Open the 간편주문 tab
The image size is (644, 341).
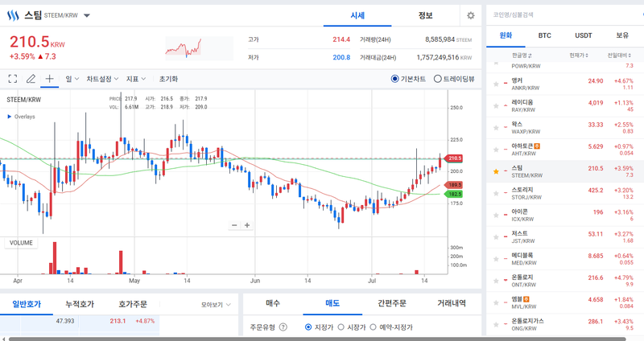(x=392, y=303)
